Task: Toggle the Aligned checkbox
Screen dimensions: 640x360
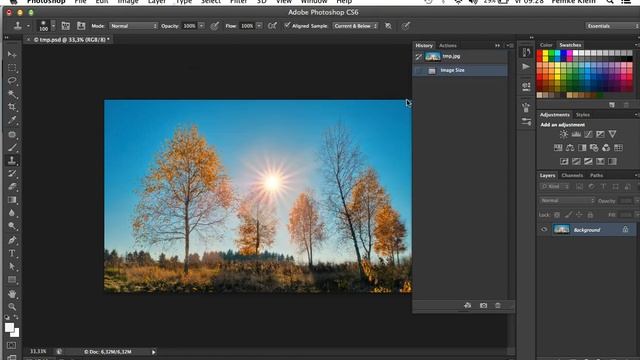Action: [287, 25]
